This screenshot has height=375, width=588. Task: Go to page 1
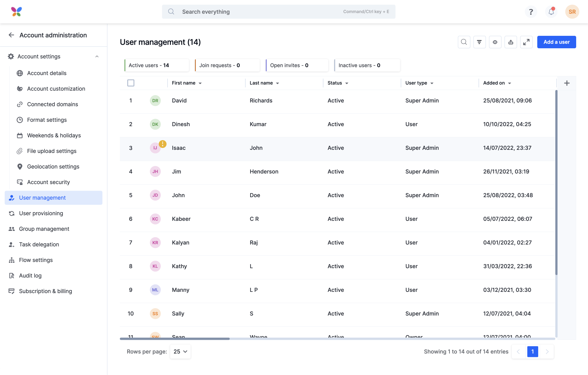[533, 352]
